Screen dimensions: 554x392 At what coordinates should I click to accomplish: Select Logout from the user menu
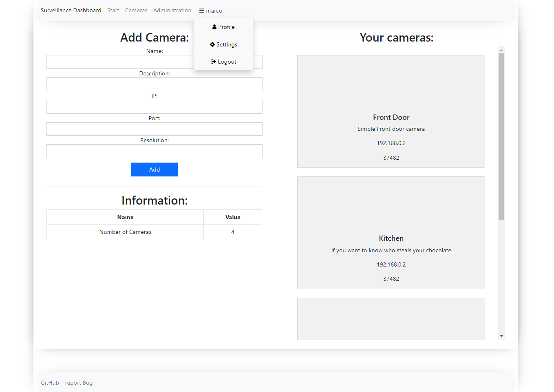click(x=223, y=62)
